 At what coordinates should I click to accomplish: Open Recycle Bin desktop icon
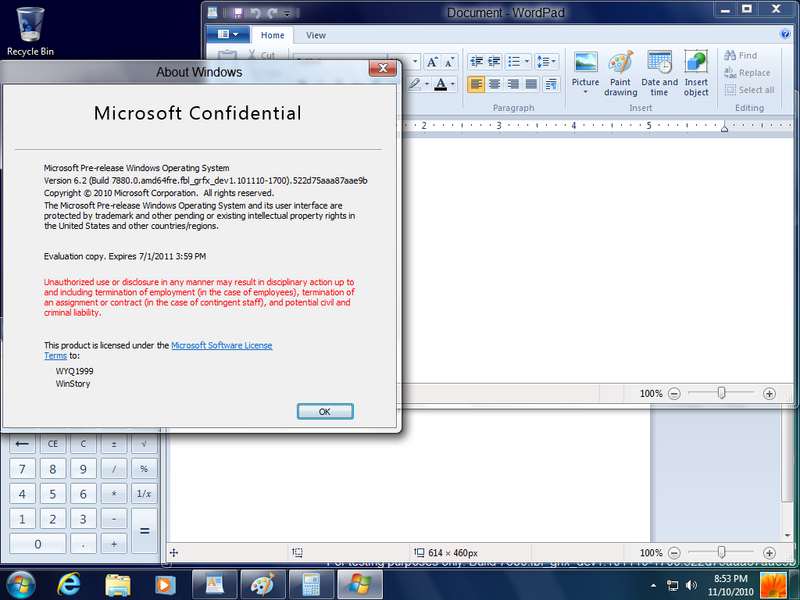pos(30,32)
